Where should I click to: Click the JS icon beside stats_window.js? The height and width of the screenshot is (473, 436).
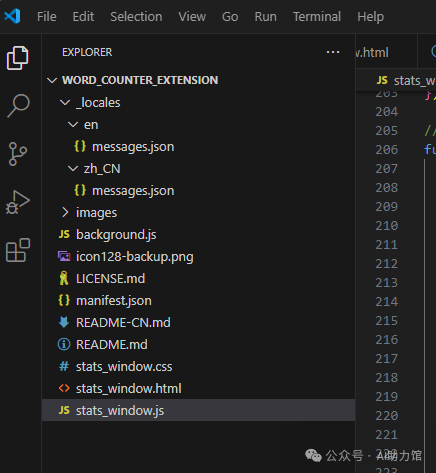64,410
